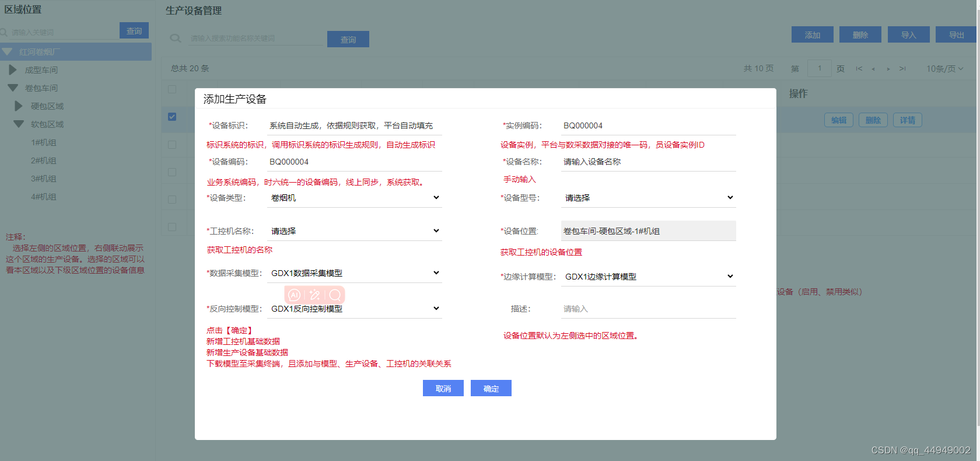Click the 设备标识 input field
The image size is (980, 461).
[355, 125]
